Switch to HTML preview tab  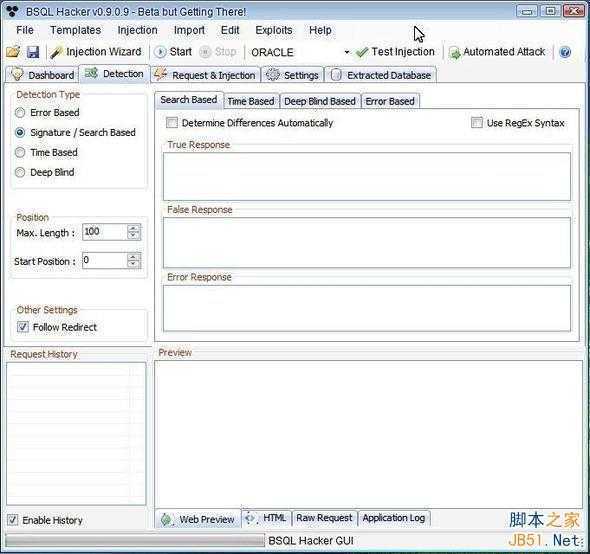point(267,518)
